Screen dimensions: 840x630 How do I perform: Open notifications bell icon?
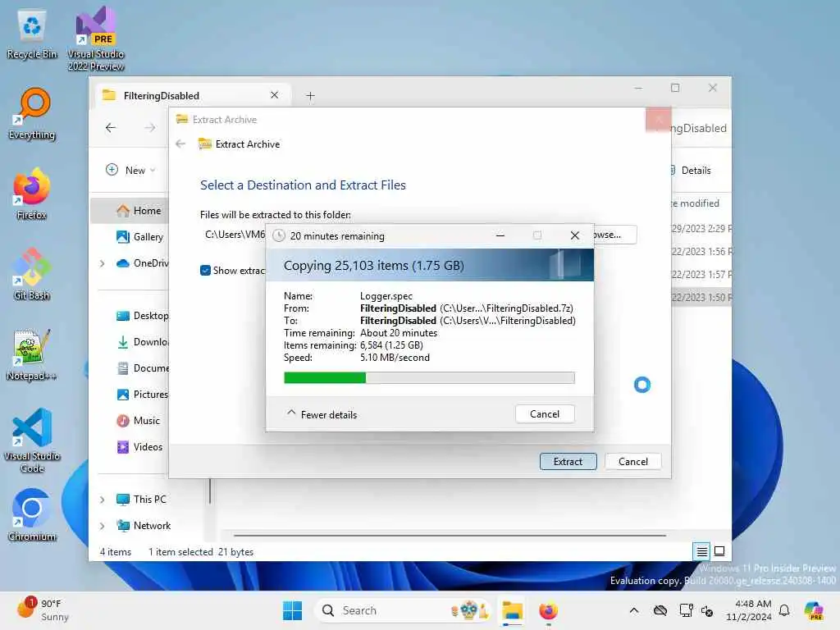tap(784, 610)
